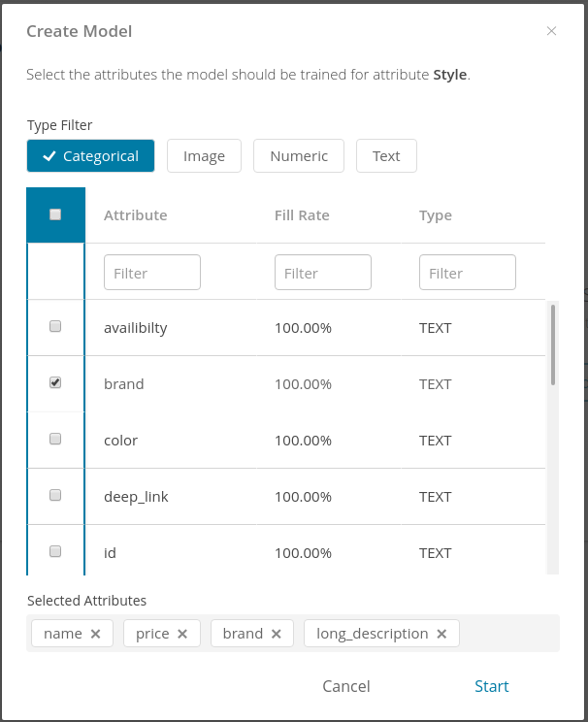Start training the model
The width and height of the screenshot is (588, 722).
tap(492, 686)
